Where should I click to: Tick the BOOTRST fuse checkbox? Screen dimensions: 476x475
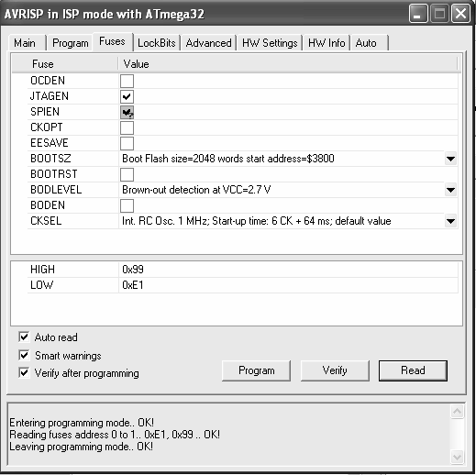(x=127, y=174)
